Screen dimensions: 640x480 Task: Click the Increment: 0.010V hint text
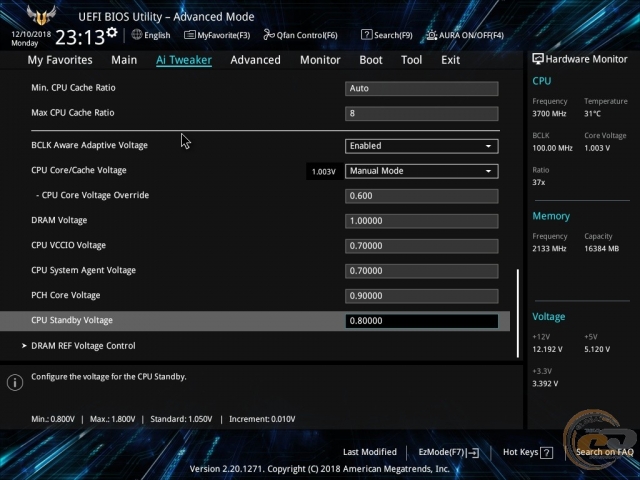click(x=262, y=419)
